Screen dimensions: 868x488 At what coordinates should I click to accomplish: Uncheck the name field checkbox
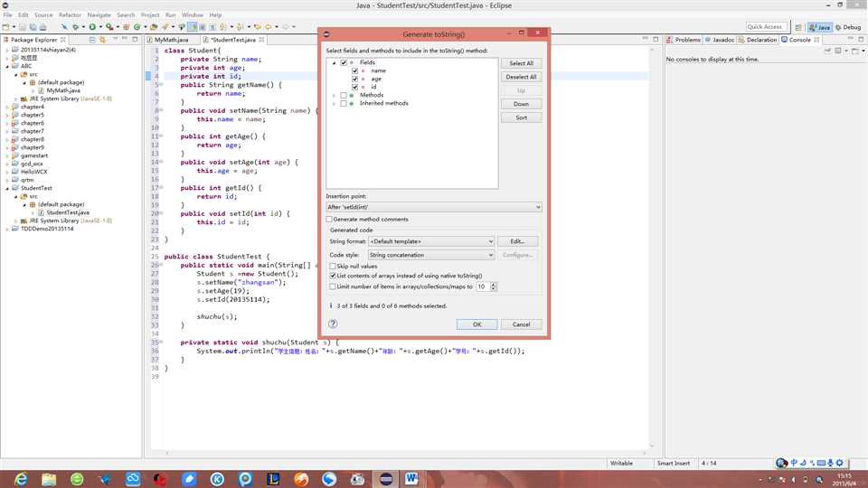(x=354, y=70)
